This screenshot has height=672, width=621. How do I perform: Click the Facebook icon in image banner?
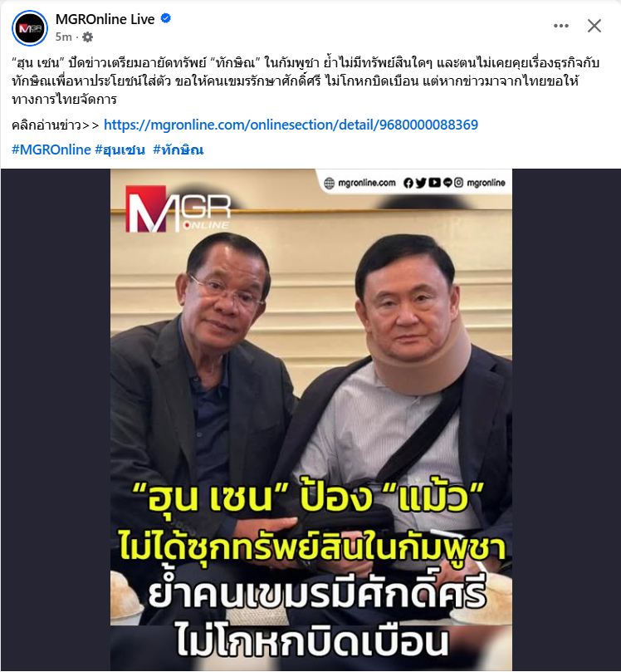click(408, 183)
